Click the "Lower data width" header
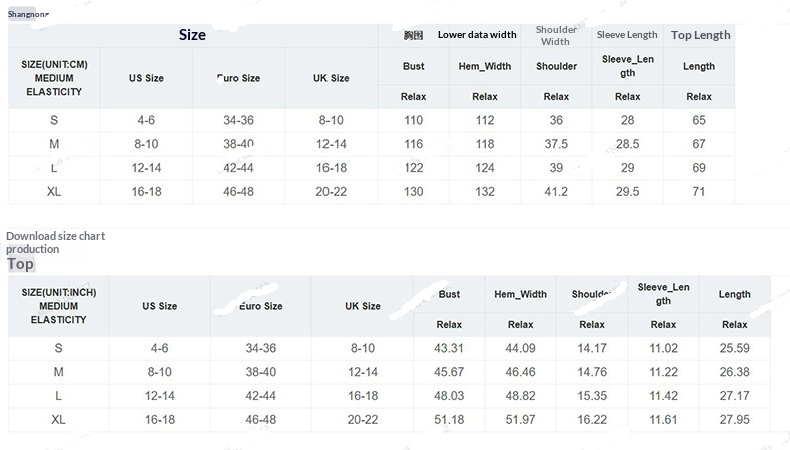790x450 pixels. (477, 35)
